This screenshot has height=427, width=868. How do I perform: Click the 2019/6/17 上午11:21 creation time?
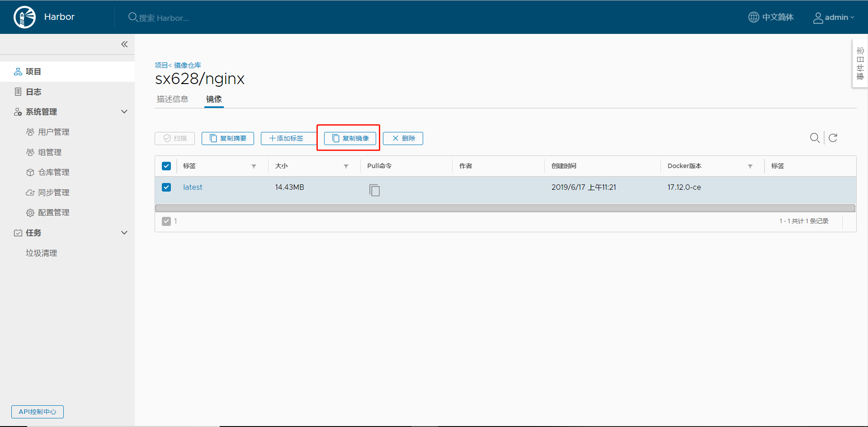point(584,187)
